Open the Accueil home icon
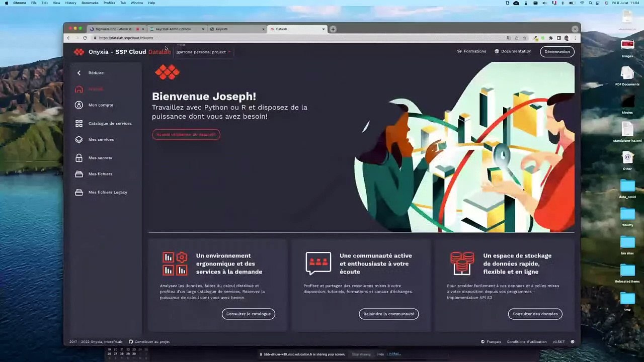 (x=79, y=89)
